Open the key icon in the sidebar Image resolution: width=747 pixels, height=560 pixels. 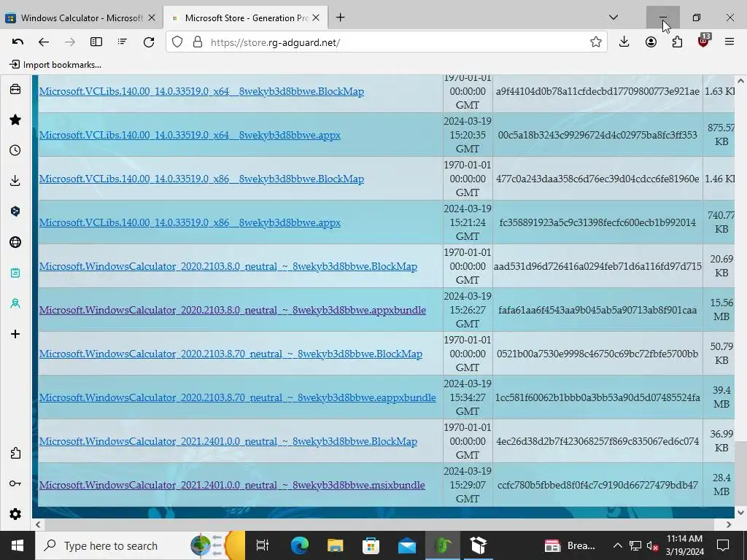pyautogui.click(x=15, y=483)
